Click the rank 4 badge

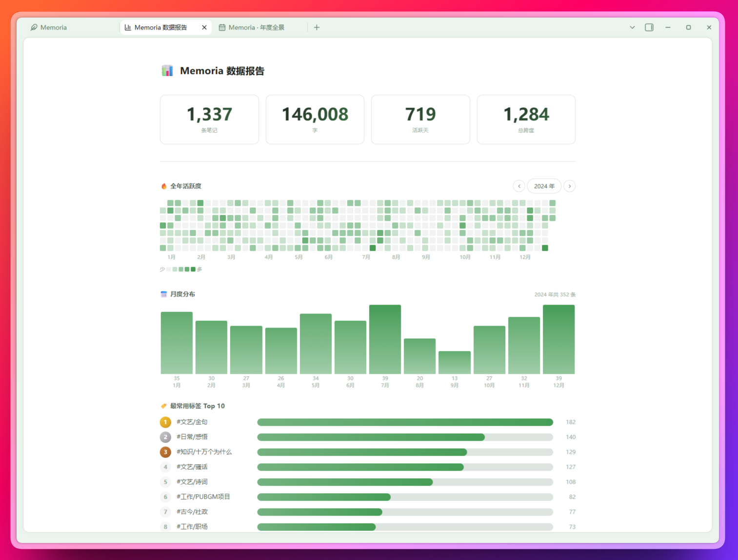(165, 467)
